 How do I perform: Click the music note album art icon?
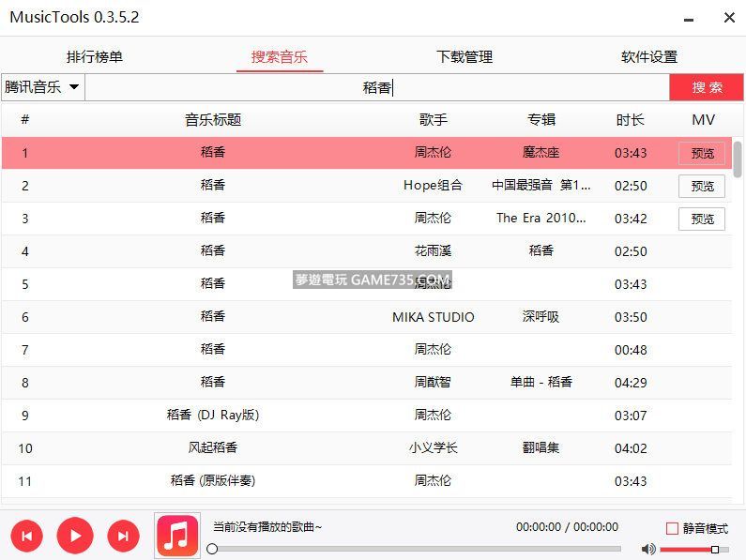tap(177, 536)
